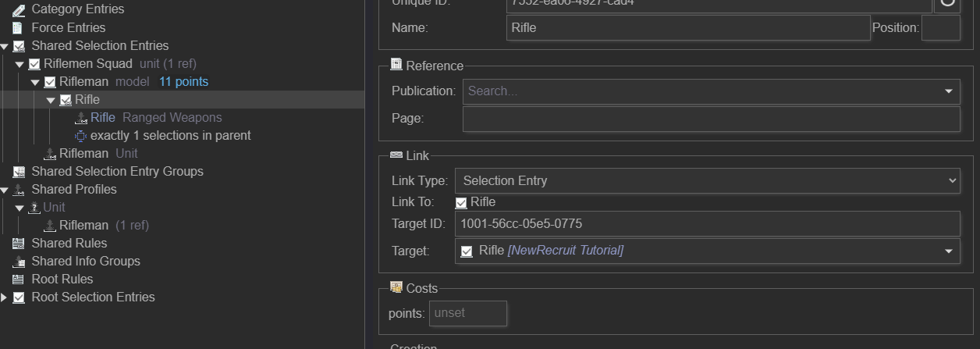Viewport: 980px width, 349px height.
Task: Click 'Rifle [NewRecruit Tutorial]' in Target field
Action: tap(551, 251)
